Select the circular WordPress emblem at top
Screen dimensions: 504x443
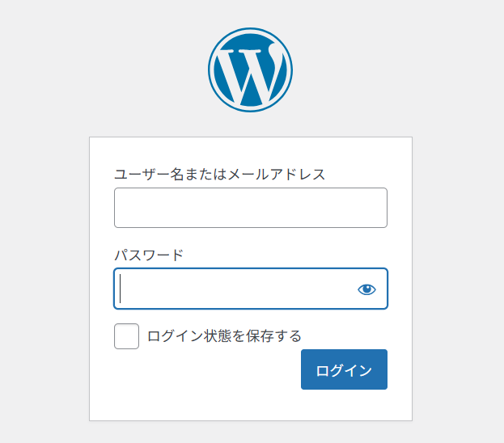click(x=250, y=70)
